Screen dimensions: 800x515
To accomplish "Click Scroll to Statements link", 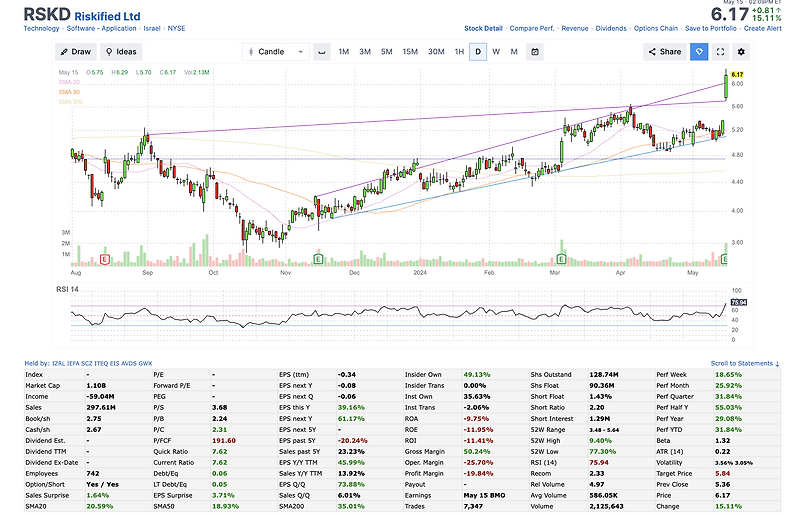I will coord(745,363).
